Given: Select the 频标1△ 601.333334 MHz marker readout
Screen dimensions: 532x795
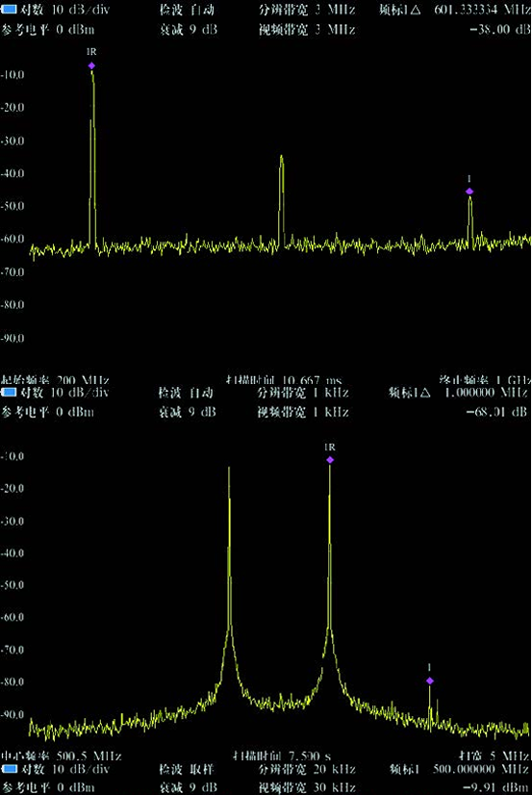Looking at the screenshot, I should [454, 10].
